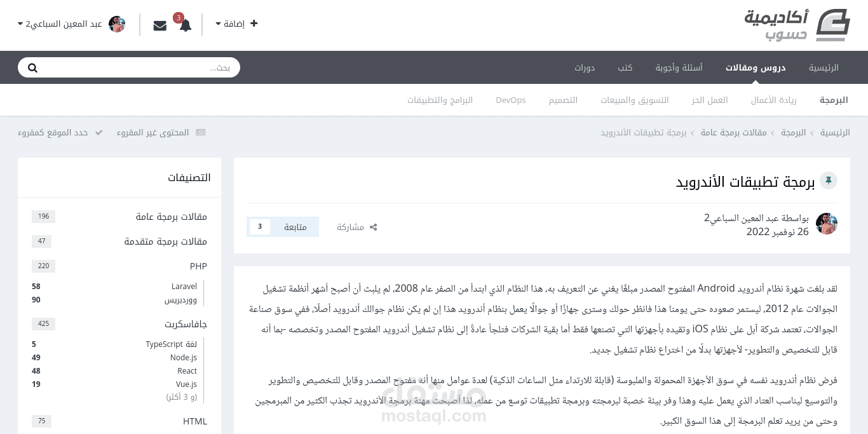The height and width of the screenshot is (434, 868).
Task: Select DevOps in the category navigation
Action: click(510, 99)
